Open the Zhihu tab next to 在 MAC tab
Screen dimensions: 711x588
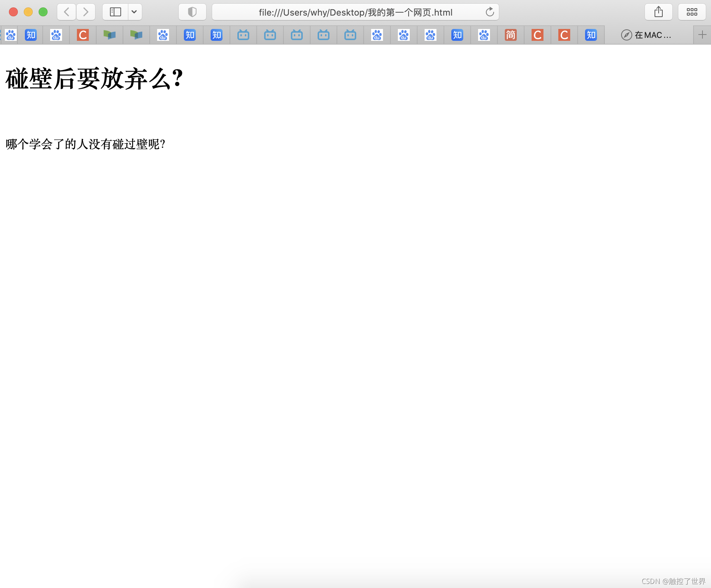click(x=591, y=35)
